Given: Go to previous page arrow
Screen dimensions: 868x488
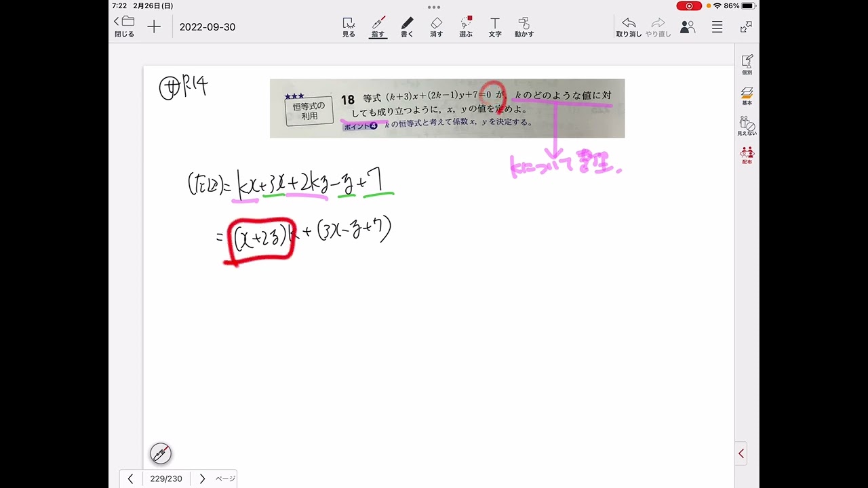Looking at the screenshot, I should click(130, 479).
